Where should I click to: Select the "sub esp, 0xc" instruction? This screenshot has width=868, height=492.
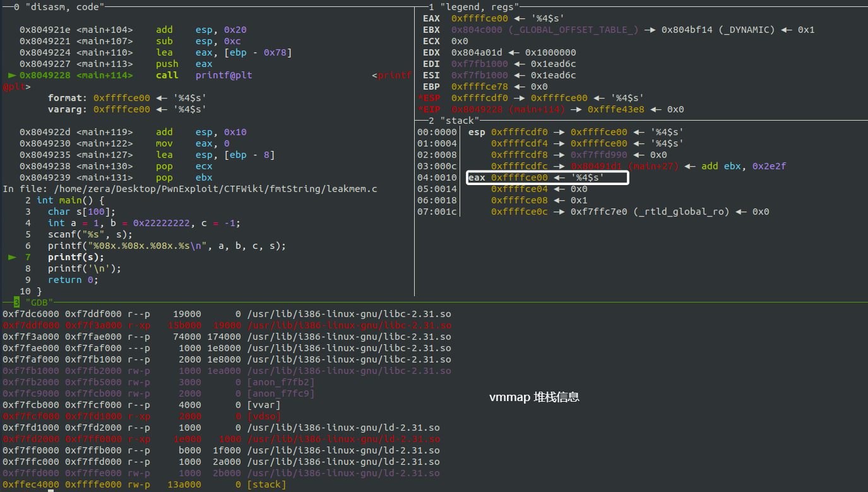[193, 41]
